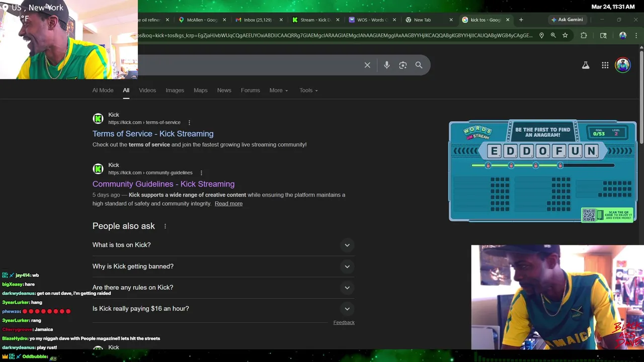Click the Feedback link
The height and width of the screenshot is (362, 644).
[344, 323]
